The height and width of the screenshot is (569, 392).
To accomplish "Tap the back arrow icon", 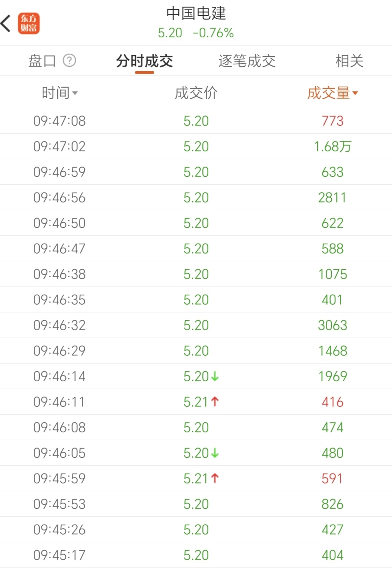I will tap(6, 24).
